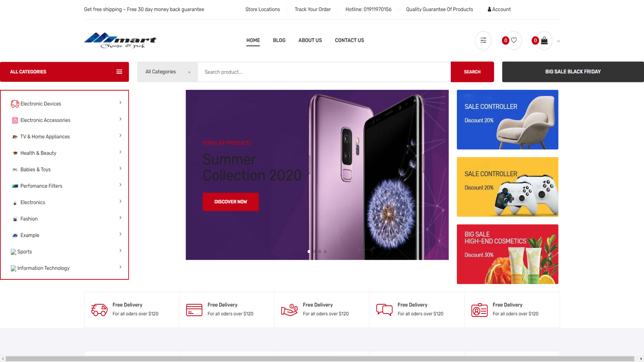The image size is (644, 362).
Task: Select the last slider pagination dot
Action: click(325, 251)
